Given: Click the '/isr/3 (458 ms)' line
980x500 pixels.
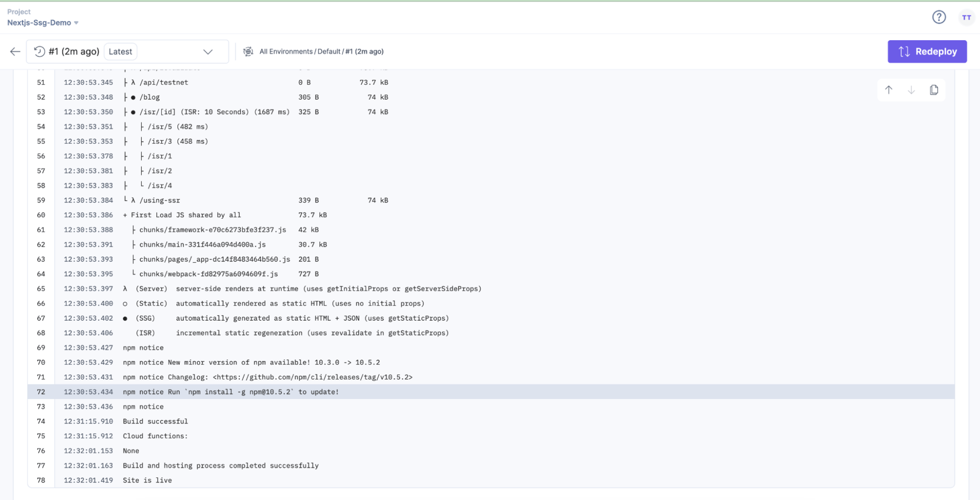Looking at the screenshot, I should 491,141.
